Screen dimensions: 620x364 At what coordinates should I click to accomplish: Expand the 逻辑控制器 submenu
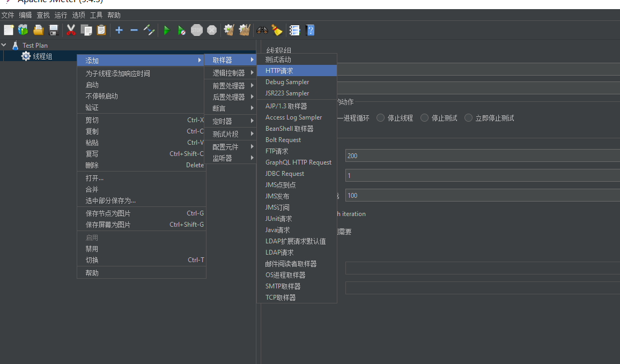pyautogui.click(x=231, y=73)
